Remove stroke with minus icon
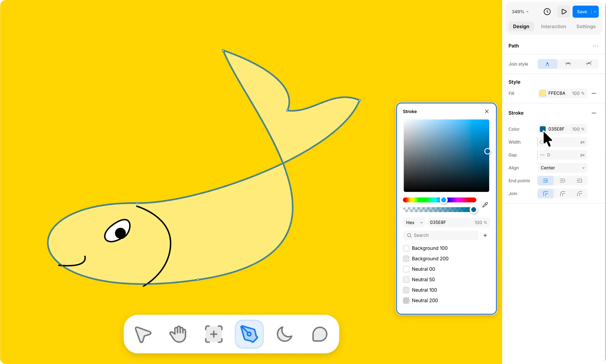This screenshot has width=606, height=364. click(594, 113)
